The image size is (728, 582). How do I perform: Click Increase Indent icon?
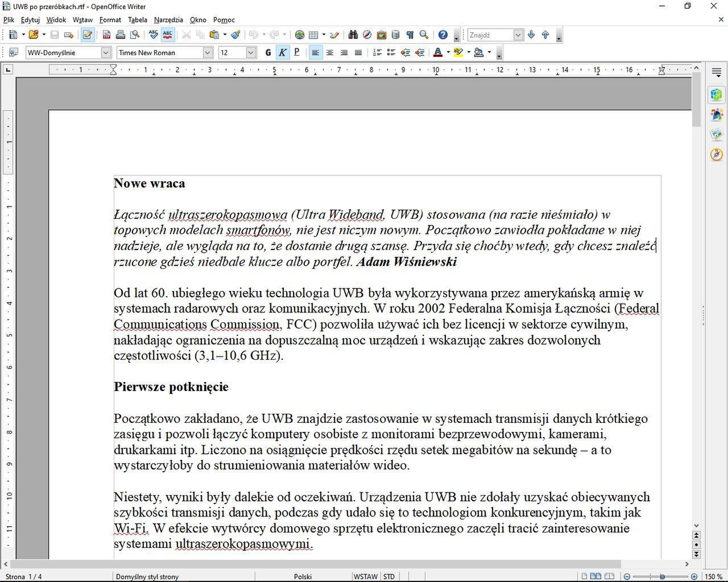[x=420, y=52]
